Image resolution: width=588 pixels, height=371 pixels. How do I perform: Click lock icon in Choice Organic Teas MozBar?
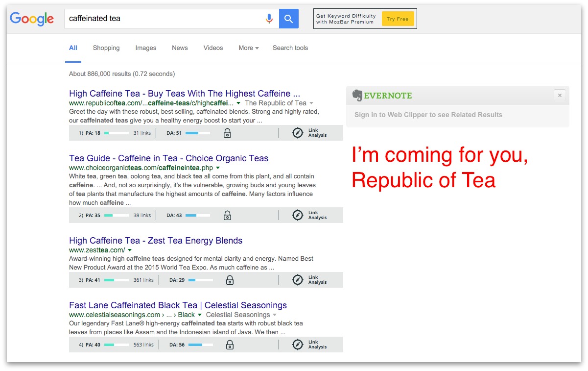pyautogui.click(x=227, y=215)
